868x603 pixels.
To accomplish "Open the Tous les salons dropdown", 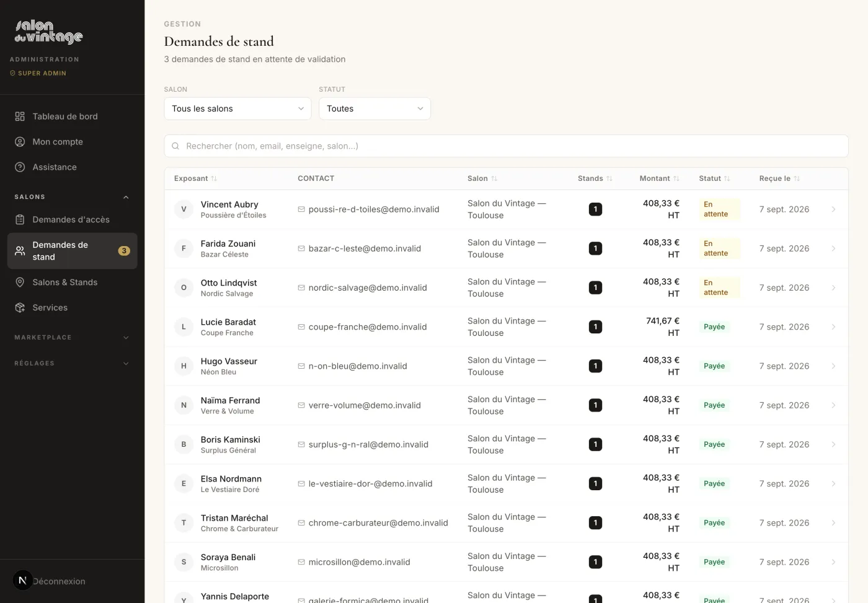I will pyautogui.click(x=237, y=108).
